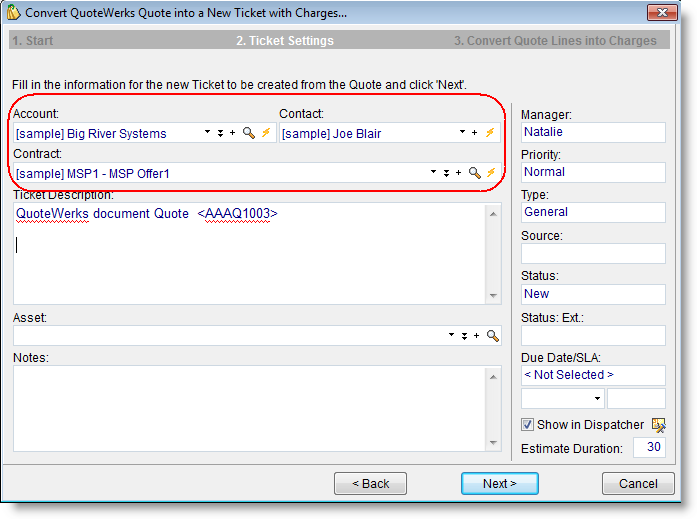Add new contact with plus icon

pos(474,133)
